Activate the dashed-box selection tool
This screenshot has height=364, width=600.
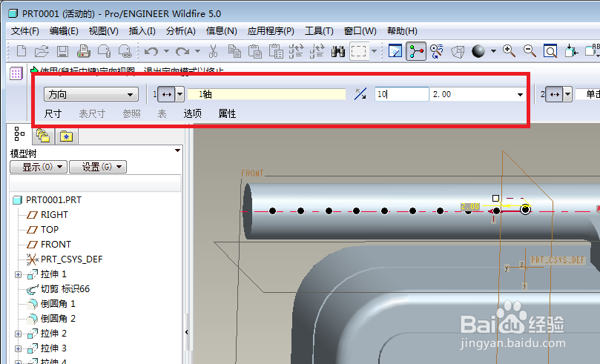(359, 51)
